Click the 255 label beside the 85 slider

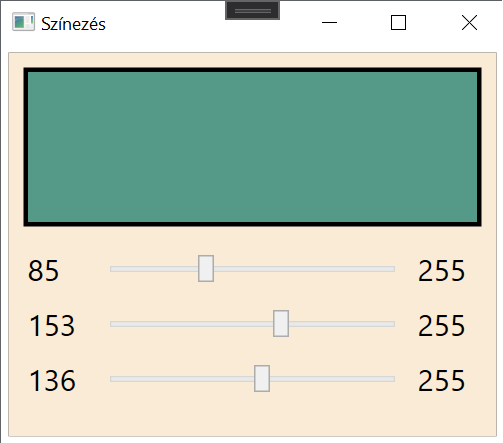[441, 270]
